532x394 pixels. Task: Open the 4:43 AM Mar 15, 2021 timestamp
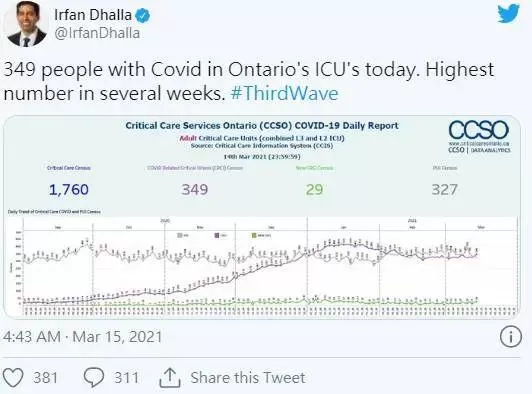[x=83, y=337]
